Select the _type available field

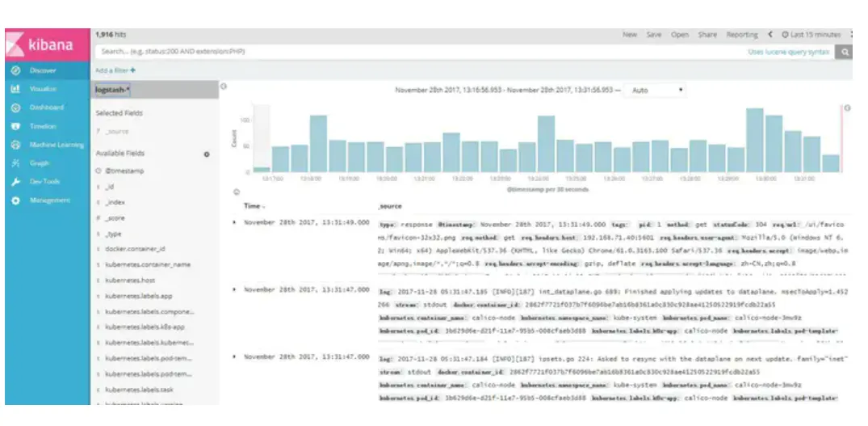tap(113, 234)
